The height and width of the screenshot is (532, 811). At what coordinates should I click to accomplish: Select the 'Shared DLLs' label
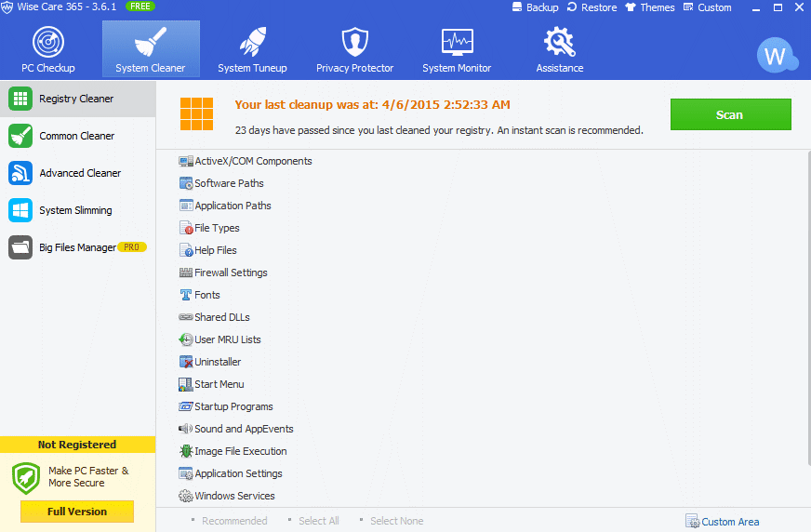coord(222,317)
